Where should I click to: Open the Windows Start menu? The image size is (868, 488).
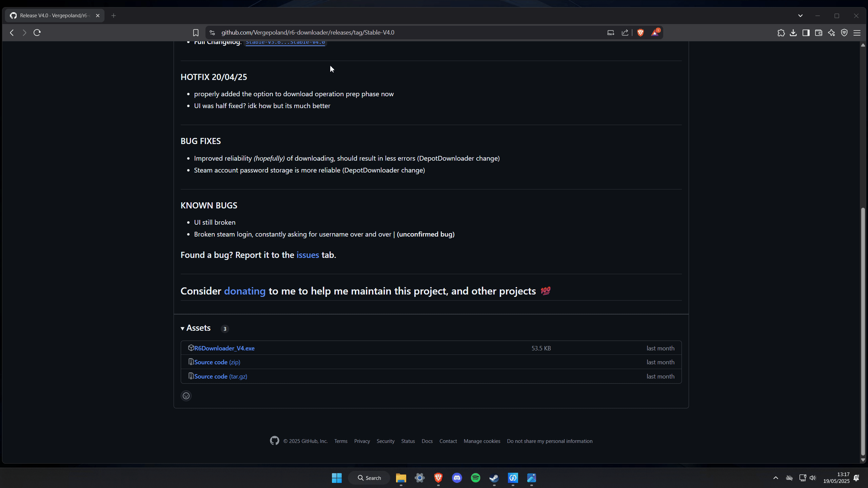point(337,478)
